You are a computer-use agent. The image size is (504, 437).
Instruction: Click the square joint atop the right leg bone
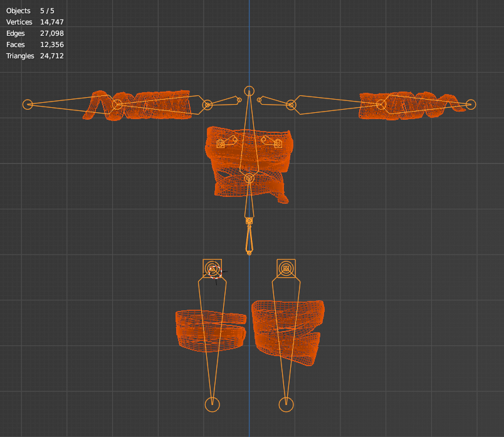[286, 268]
